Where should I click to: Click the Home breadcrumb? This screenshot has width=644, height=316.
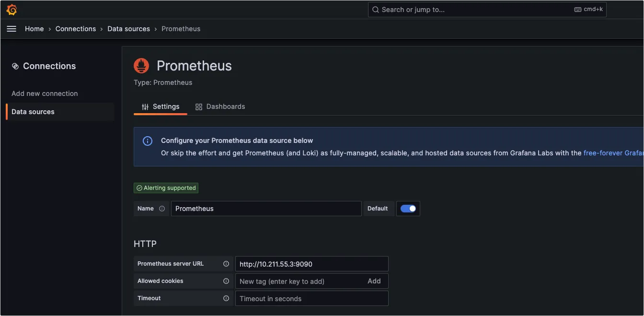point(34,29)
